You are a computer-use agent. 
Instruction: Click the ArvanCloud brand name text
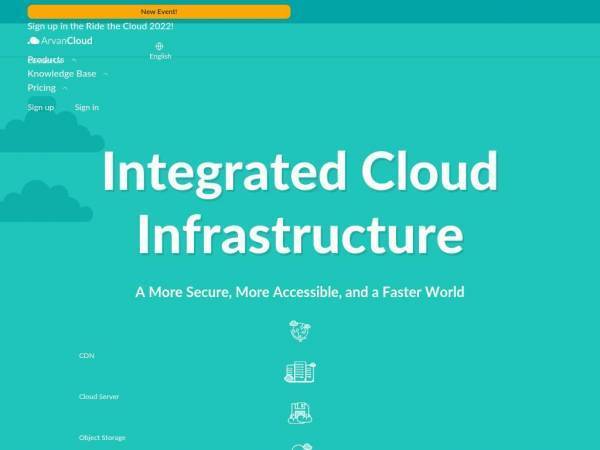pyautogui.click(x=67, y=41)
